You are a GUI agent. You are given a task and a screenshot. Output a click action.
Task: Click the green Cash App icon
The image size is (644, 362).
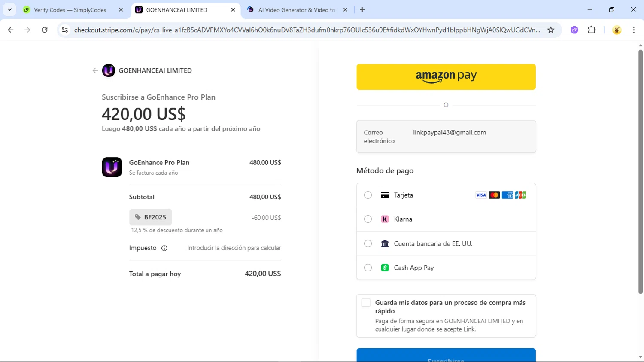click(385, 268)
